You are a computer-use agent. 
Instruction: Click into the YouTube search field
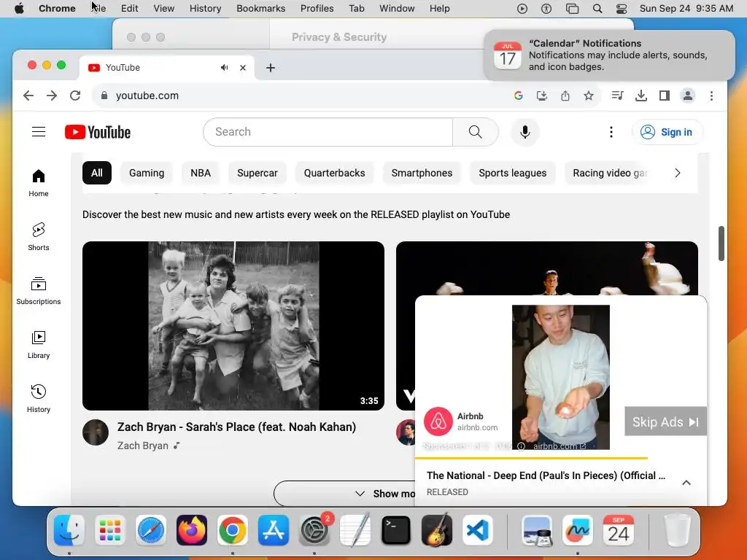(328, 132)
